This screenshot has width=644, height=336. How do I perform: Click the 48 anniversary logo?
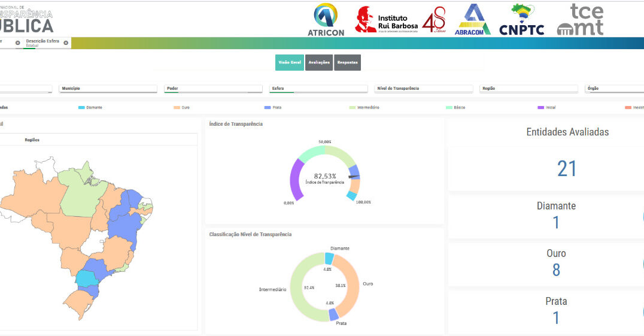pyautogui.click(x=434, y=21)
